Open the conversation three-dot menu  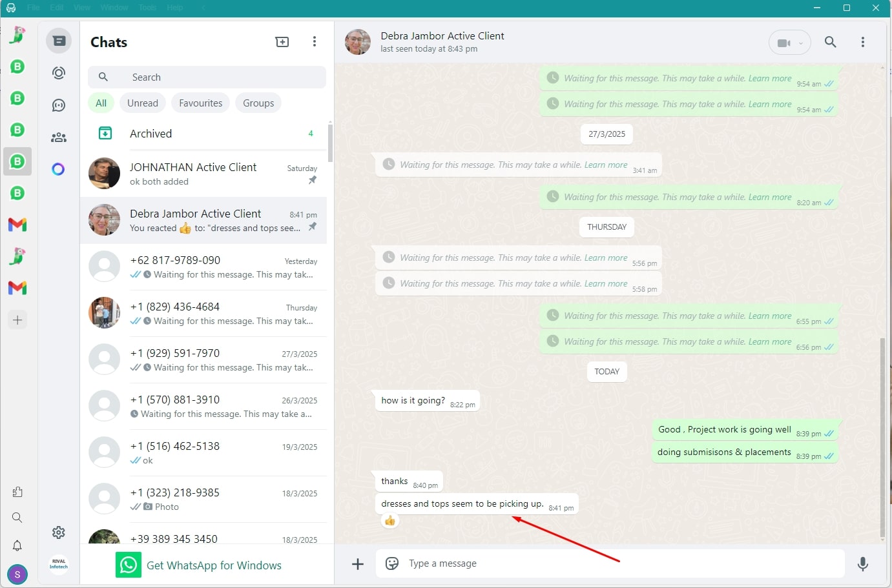coord(863,43)
